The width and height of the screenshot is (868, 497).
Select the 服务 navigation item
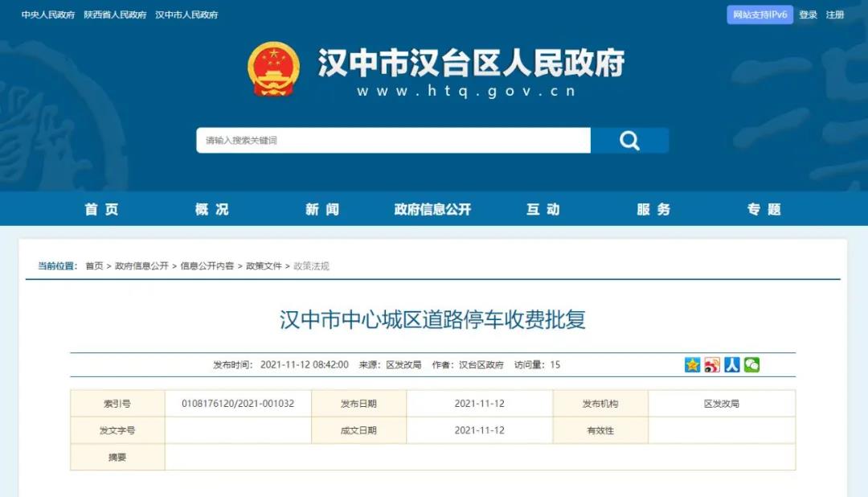653,209
